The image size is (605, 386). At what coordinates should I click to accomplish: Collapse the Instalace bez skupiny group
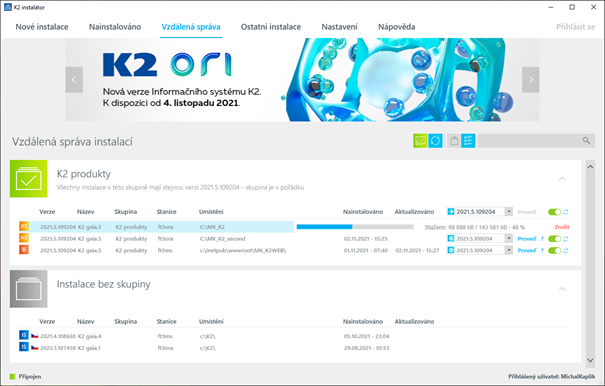(x=562, y=289)
